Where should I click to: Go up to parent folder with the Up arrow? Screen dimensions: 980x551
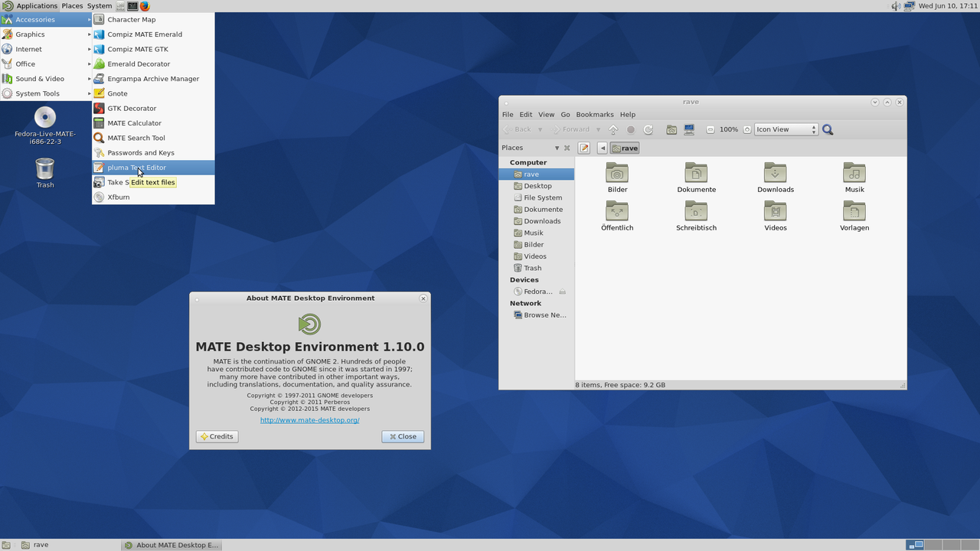coord(613,130)
